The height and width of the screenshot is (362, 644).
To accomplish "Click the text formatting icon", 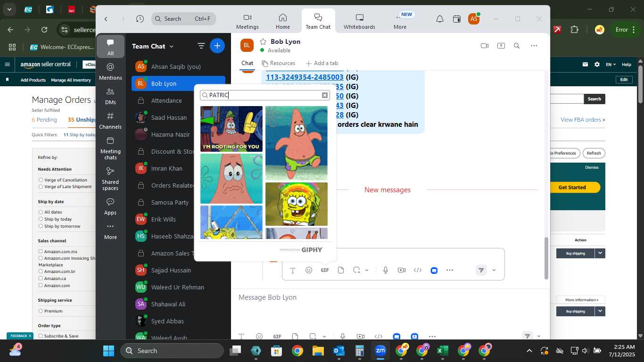I will click(x=292, y=270).
